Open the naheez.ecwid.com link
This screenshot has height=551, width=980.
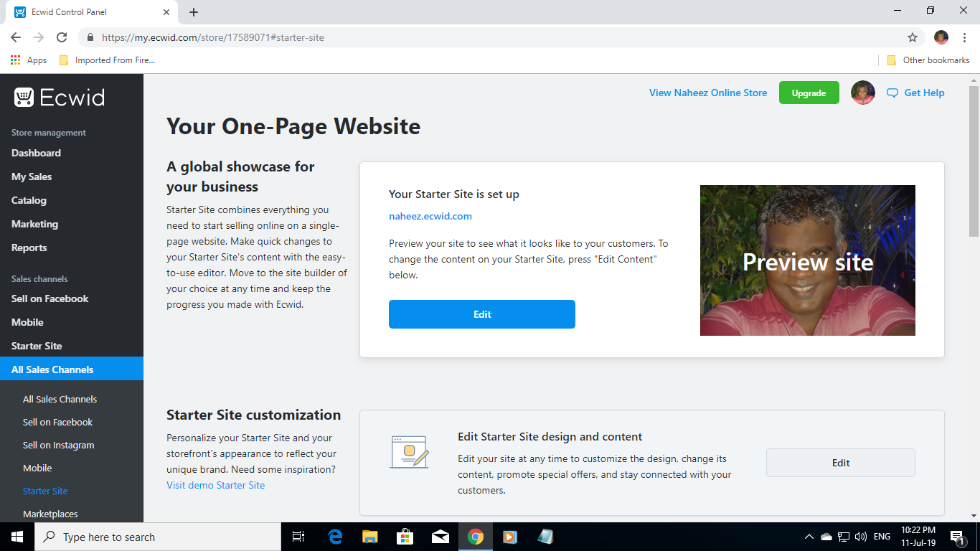430,216
